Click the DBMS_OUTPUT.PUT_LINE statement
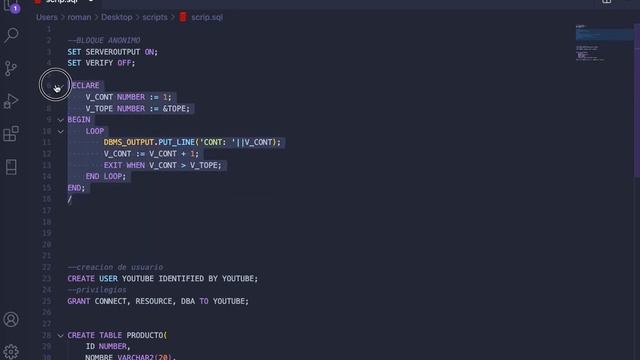640x360 pixels. click(x=192, y=142)
